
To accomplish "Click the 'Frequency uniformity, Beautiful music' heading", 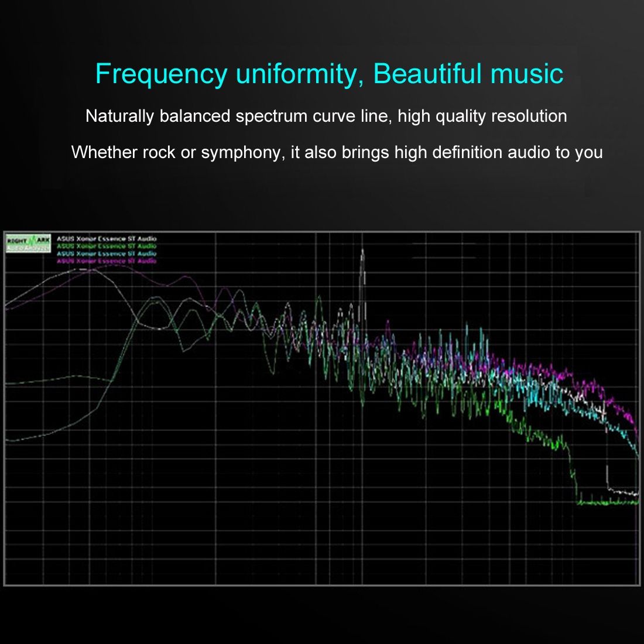I will pos(329,74).
